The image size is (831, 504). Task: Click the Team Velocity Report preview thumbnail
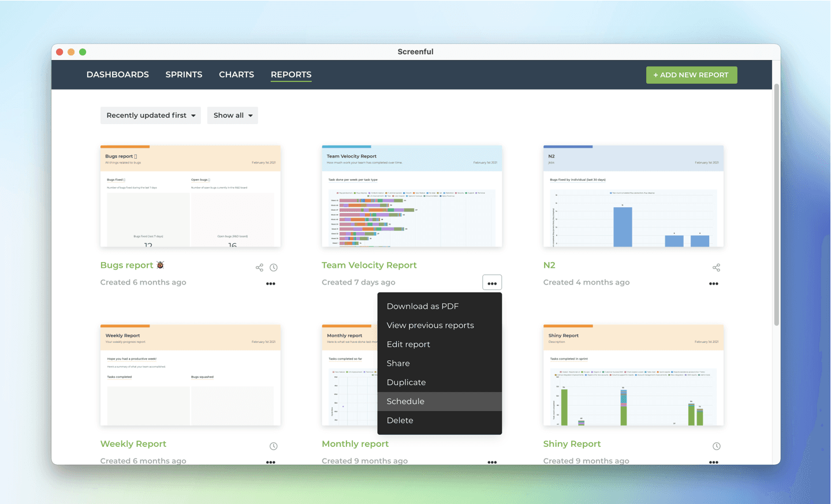412,196
